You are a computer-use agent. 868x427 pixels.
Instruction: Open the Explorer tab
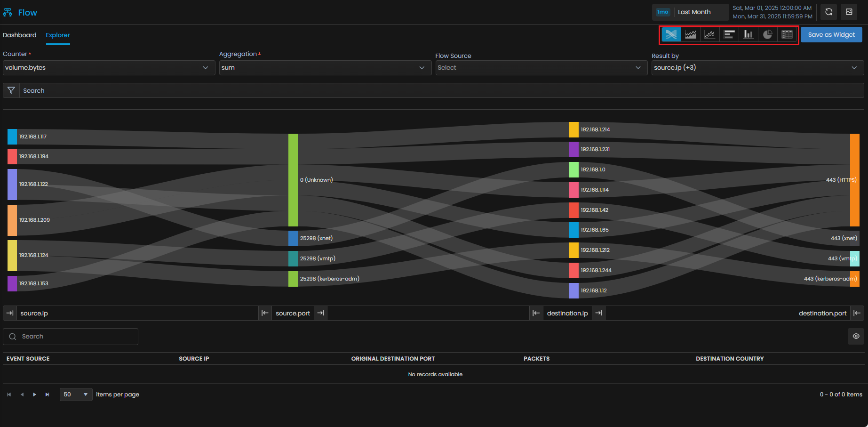click(x=58, y=35)
